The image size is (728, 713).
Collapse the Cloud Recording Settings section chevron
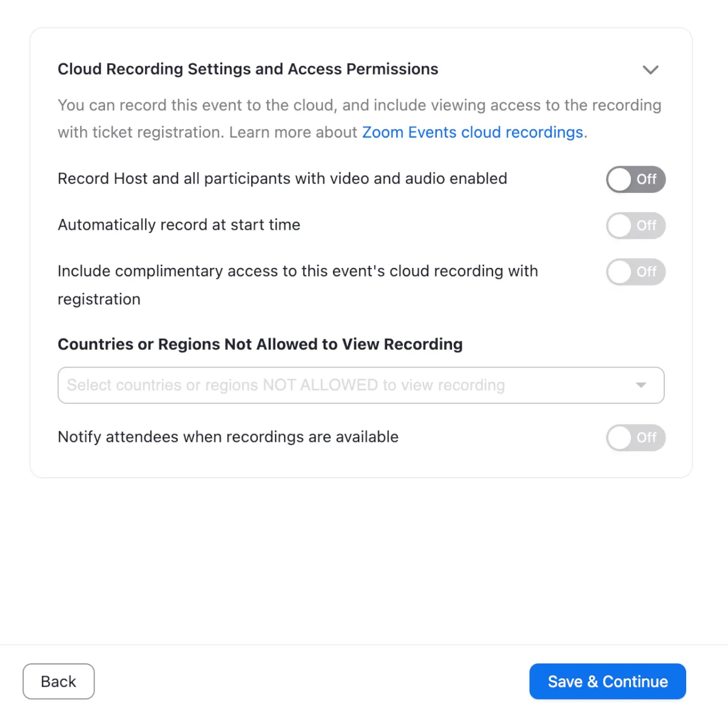click(x=650, y=70)
